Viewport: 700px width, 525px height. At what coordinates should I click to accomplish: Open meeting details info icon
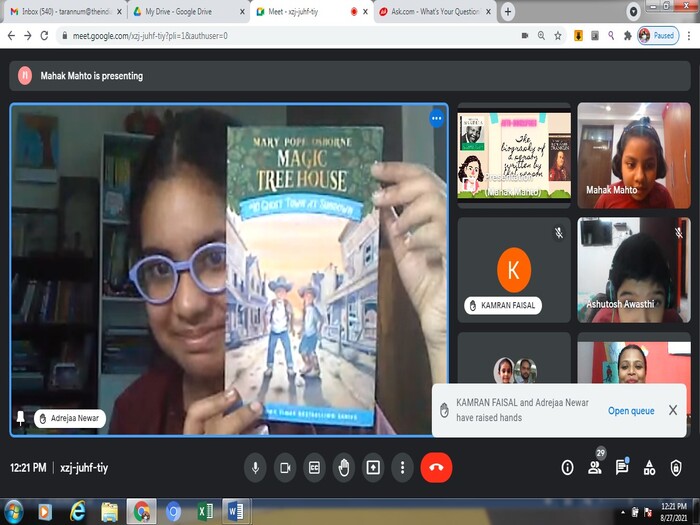coord(567,468)
